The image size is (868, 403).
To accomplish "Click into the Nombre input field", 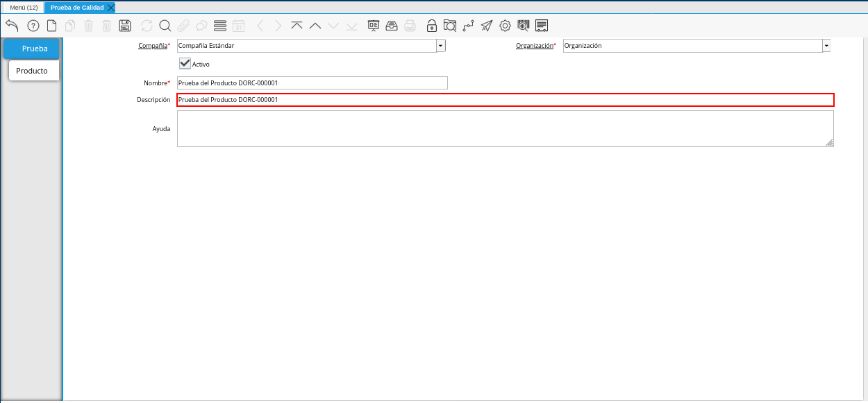I will coord(312,83).
